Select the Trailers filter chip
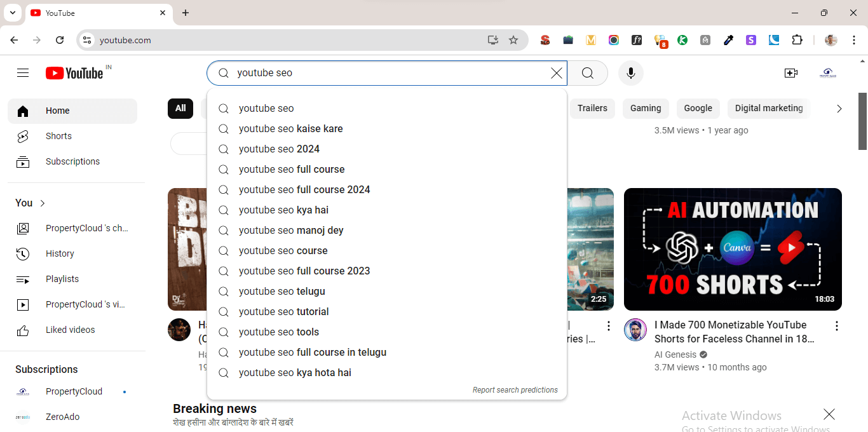This screenshot has width=868, height=432. pyautogui.click(x=592, y=108)
